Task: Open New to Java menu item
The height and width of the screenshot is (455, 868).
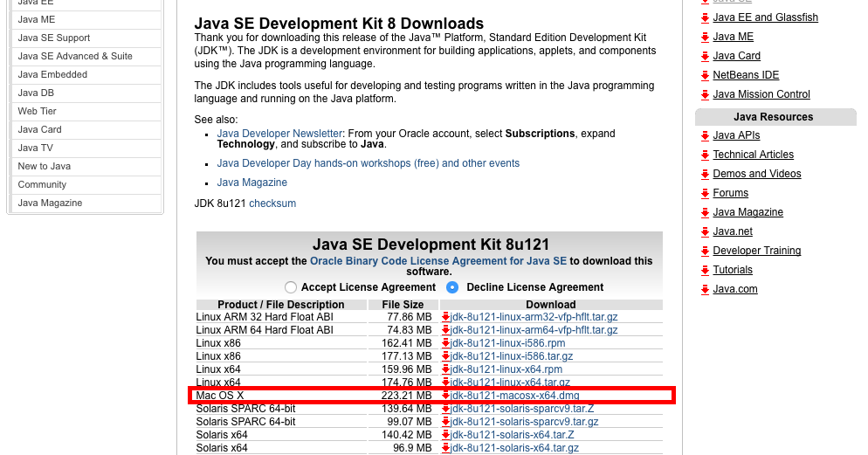Action: point(86,166)
